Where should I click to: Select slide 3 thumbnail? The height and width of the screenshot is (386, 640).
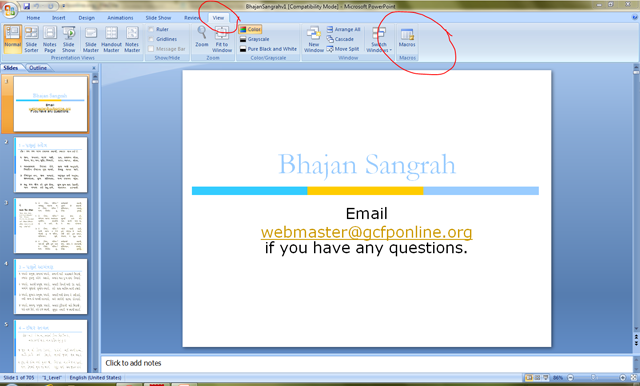point(51,225)
